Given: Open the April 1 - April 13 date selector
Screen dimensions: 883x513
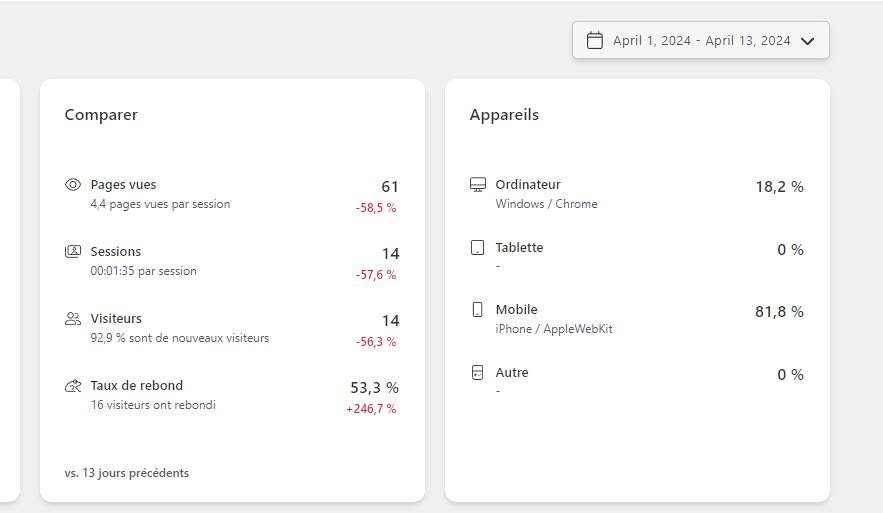Looking at the screenshot, I should coord(701,40).
